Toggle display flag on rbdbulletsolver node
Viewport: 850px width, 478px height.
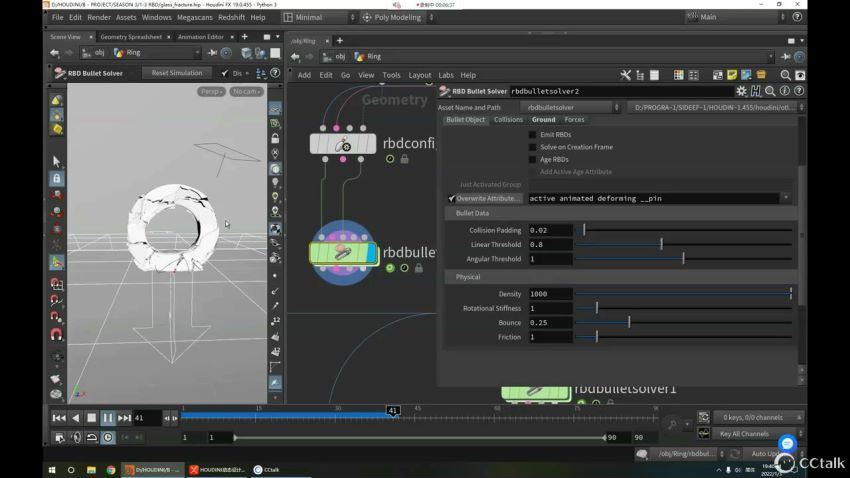click(371, 253)
